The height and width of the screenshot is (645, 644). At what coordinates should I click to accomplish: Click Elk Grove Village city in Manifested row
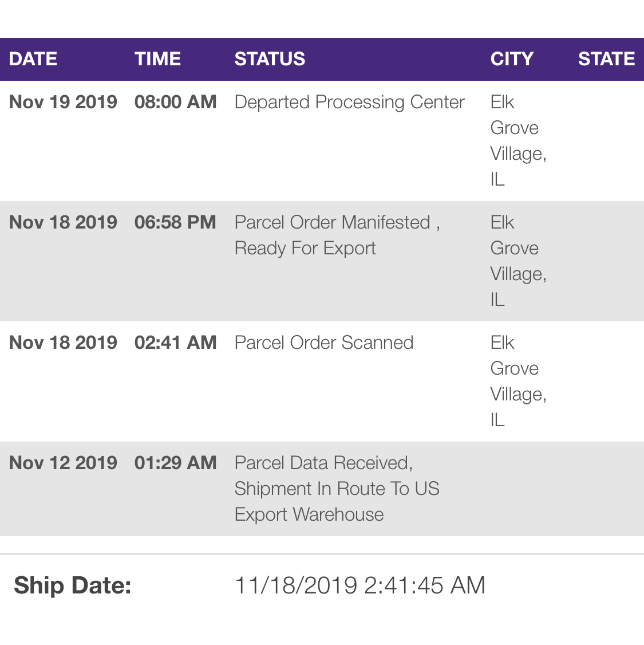coord(517,261)
